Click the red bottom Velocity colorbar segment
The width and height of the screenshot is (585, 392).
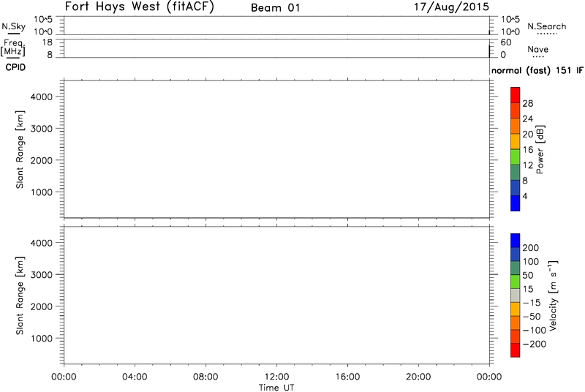(515, 350)
